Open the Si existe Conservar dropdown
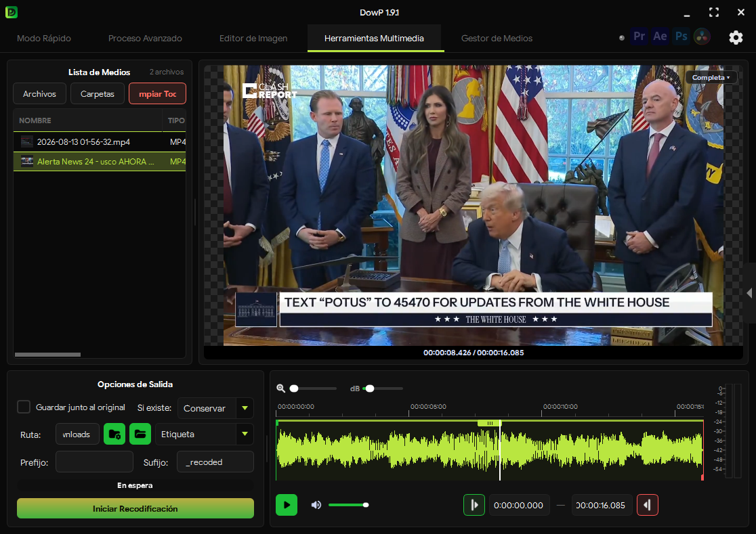The height and width of the screenshot is (534, 756). (215, 408)
